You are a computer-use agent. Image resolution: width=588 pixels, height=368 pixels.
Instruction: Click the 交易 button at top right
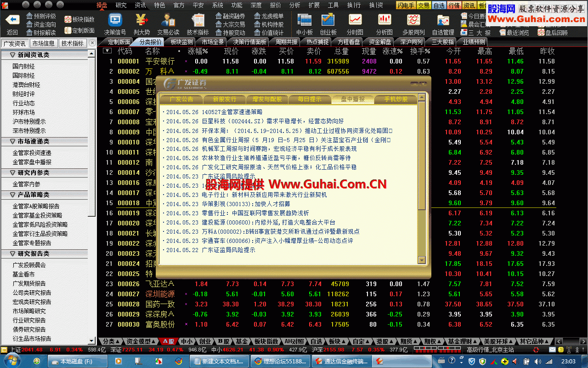tap(424, 5)
